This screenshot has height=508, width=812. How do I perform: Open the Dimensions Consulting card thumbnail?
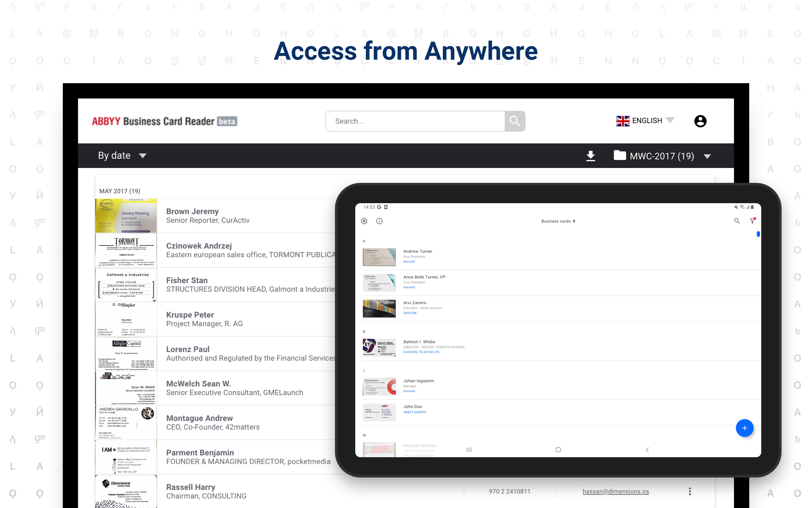pyautogui.click(x=126, y=491)
